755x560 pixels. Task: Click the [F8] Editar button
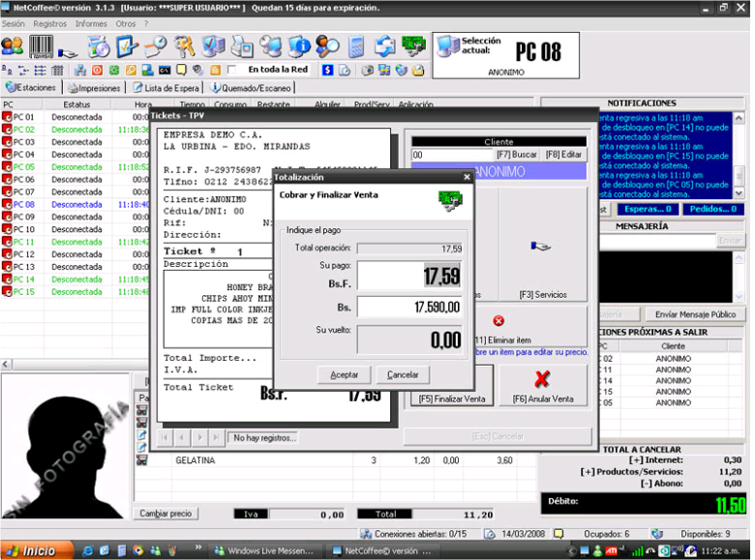[x=563, y=155]
